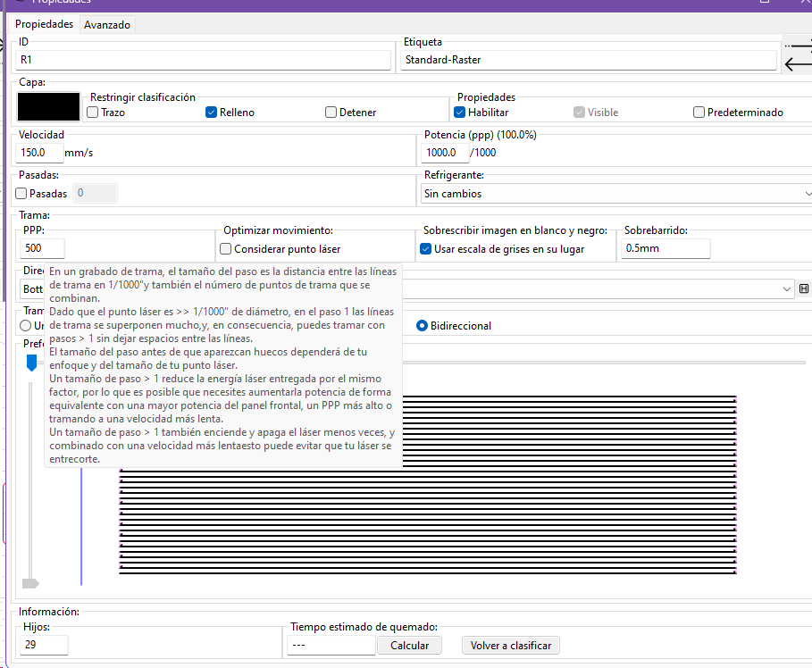The width and height of the screenshot is (812, 668).
Task: Click the Velocidad field showing 150.0
Action: [39, 153]
